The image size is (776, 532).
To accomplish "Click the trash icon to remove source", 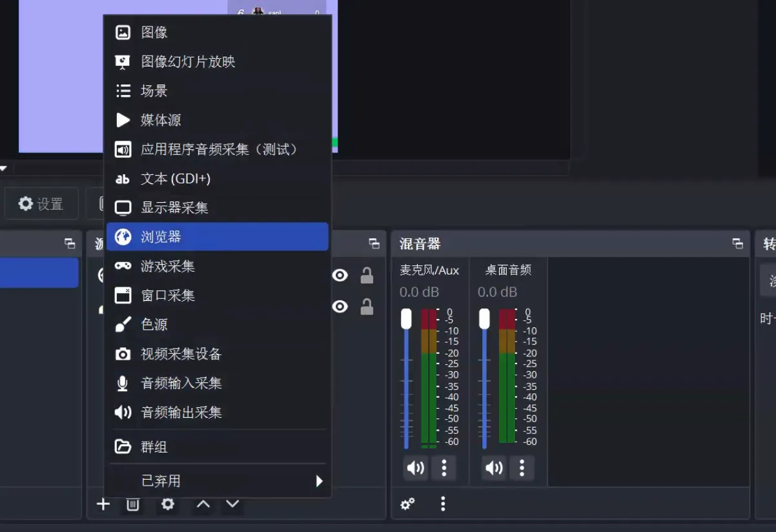I will pos(133,504).
